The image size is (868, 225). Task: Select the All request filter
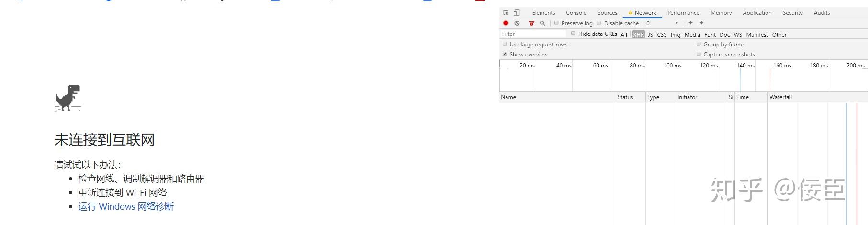(624, 34)
